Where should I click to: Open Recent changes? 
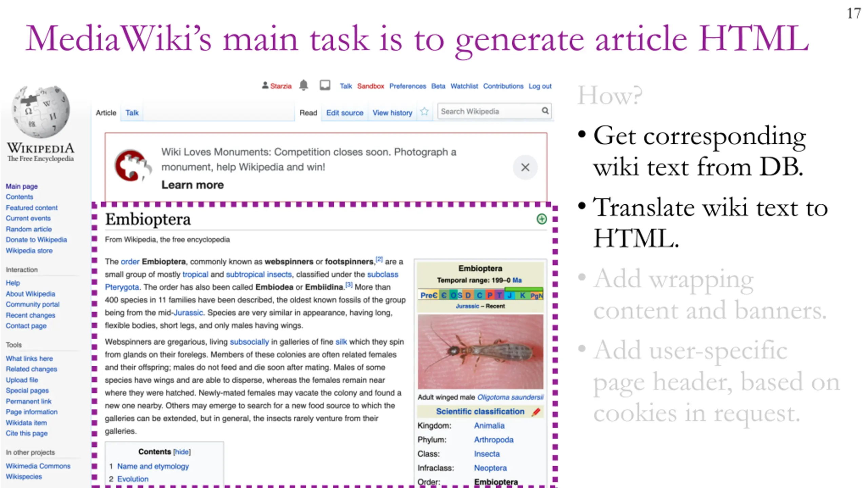(31, 315)
